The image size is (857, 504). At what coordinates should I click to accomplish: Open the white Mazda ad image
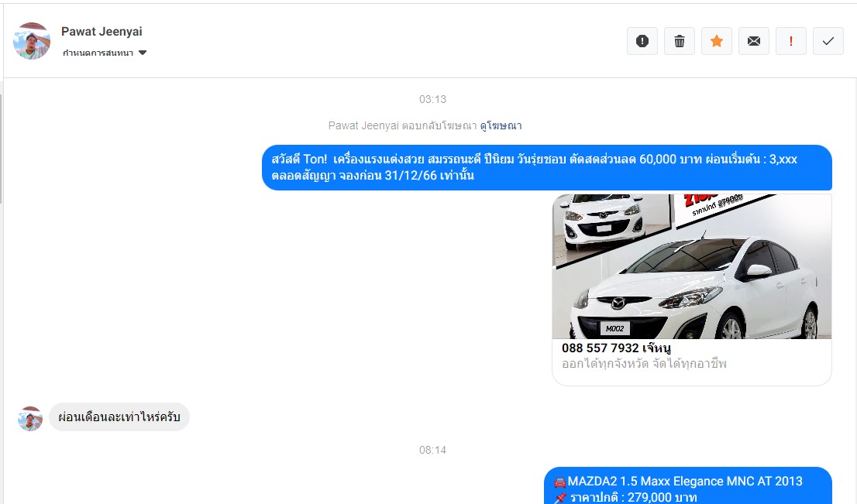coord(691,266)
